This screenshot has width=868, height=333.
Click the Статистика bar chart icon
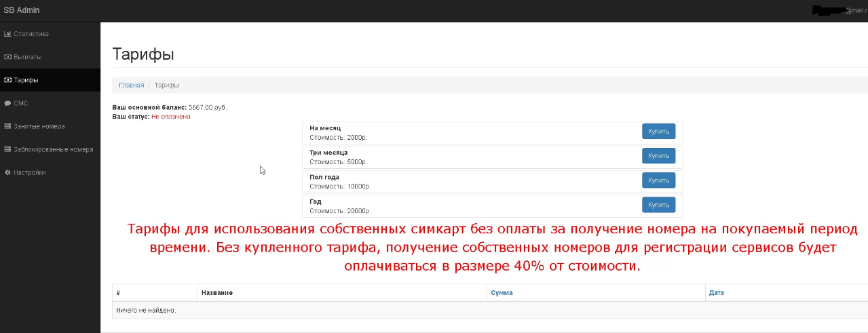7,34
